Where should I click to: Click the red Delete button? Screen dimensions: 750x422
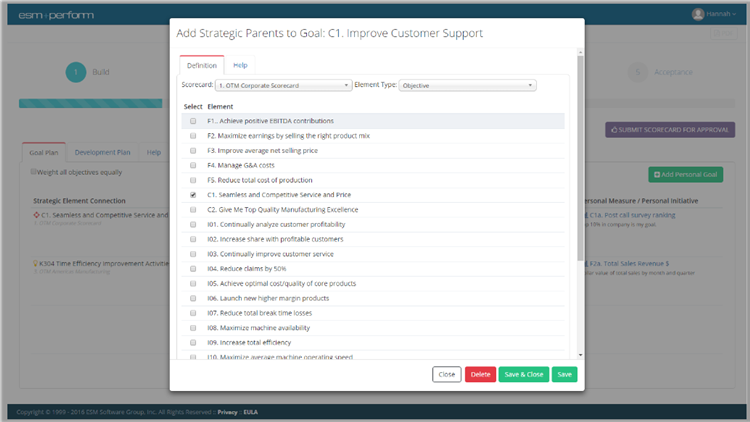click(480, 374)
